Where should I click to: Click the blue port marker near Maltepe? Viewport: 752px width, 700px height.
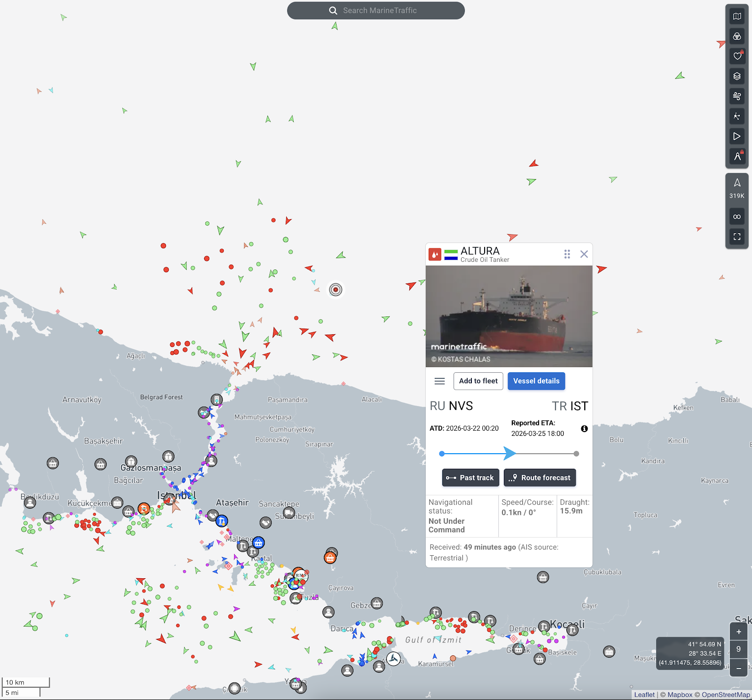coord(258,543)
